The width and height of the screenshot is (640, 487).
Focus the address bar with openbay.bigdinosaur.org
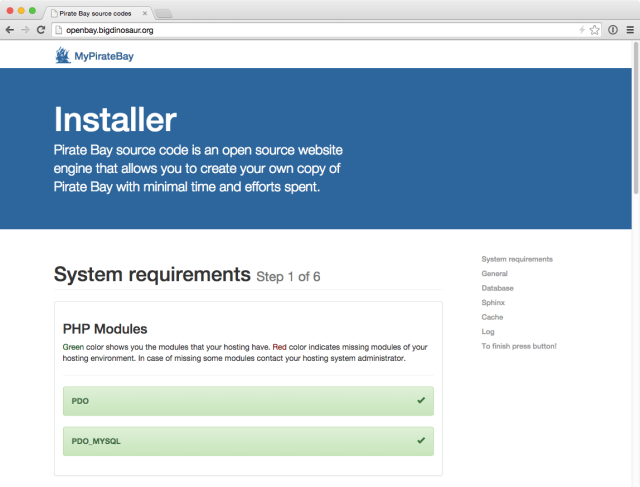300,30
